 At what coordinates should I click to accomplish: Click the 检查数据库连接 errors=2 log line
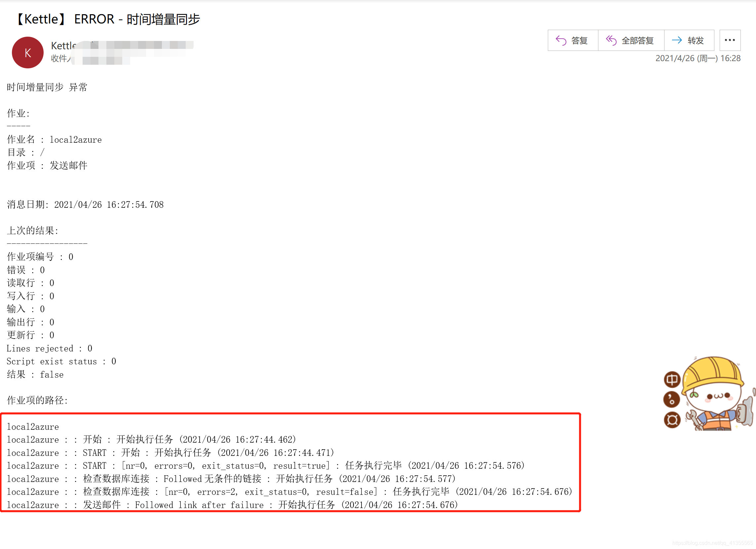tap(289, 492)
